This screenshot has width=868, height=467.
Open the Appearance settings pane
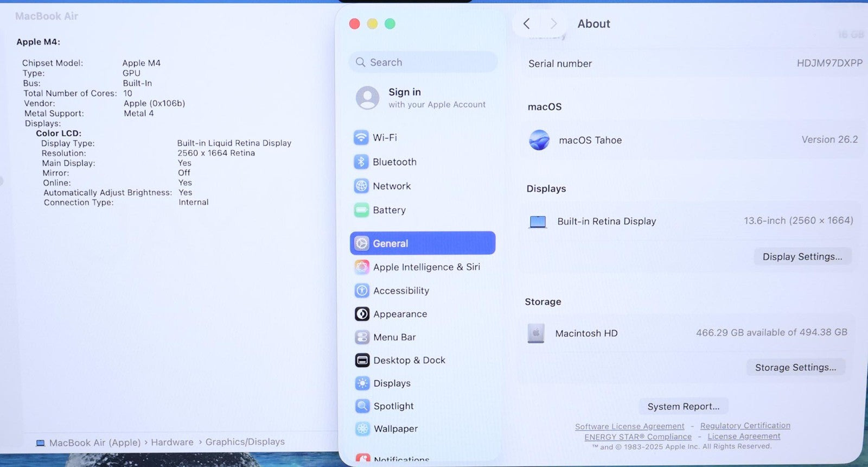pyautogui.click(x=400, y=314)
